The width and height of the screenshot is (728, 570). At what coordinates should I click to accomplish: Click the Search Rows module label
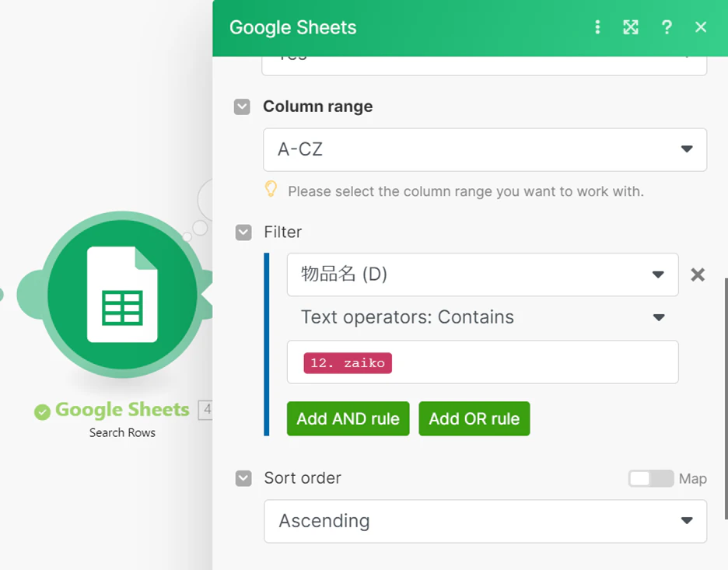click(122, 432)
